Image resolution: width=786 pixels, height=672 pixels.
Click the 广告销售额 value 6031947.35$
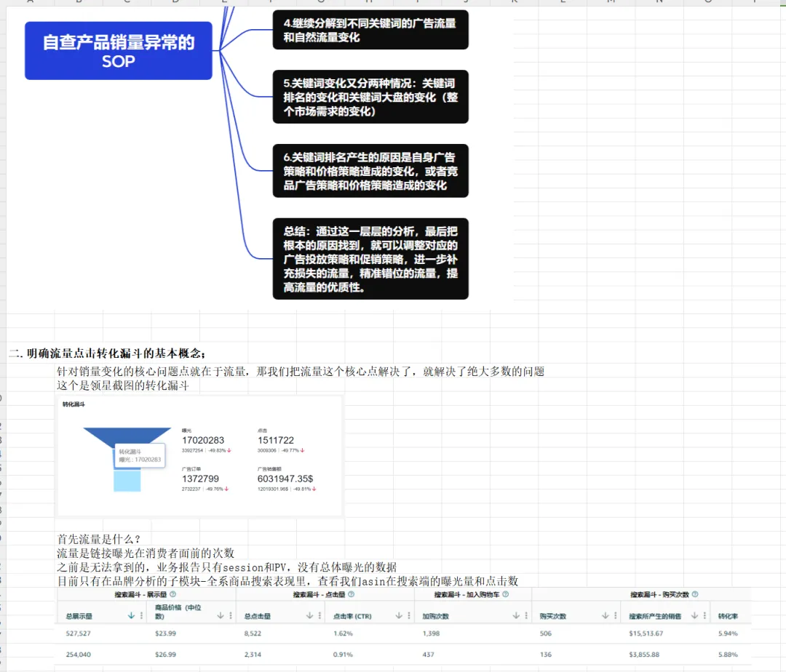pyautogui.click(x=285, y=479)
